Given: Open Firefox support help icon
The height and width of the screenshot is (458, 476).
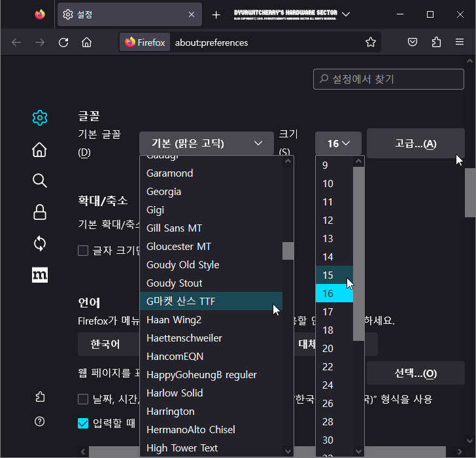Looking at the screenshot, I should (x=40, y=421).
